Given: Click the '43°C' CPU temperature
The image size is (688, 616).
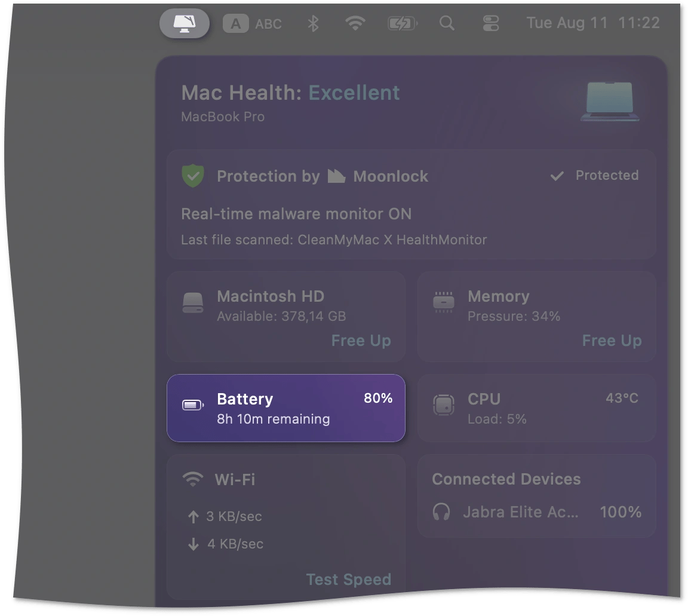Looking at the screenshot, I should point(622,399).
